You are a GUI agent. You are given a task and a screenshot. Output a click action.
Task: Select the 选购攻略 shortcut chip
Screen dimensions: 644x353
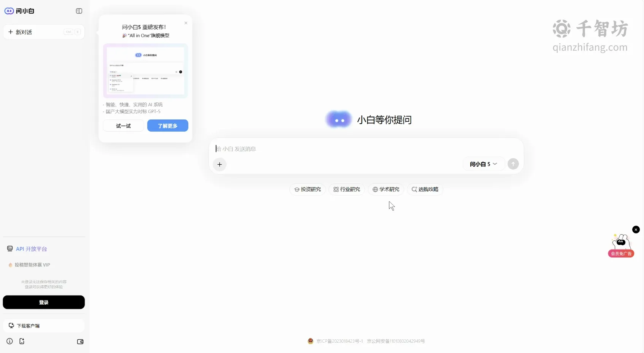[425, 189]
